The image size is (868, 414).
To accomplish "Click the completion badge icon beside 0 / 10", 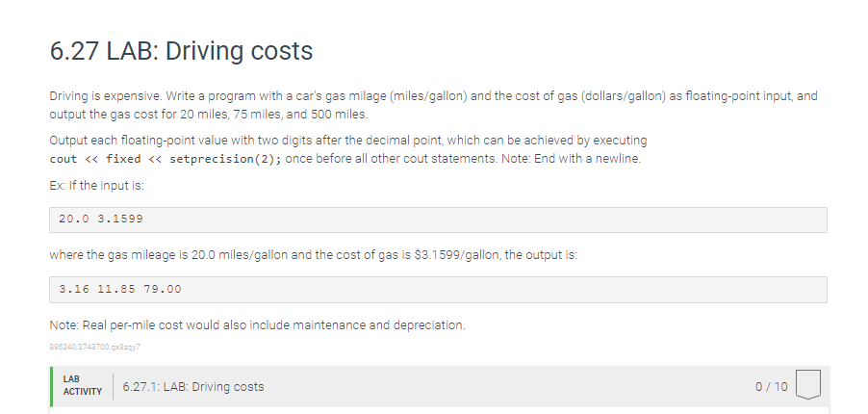I will click(808, 384).
